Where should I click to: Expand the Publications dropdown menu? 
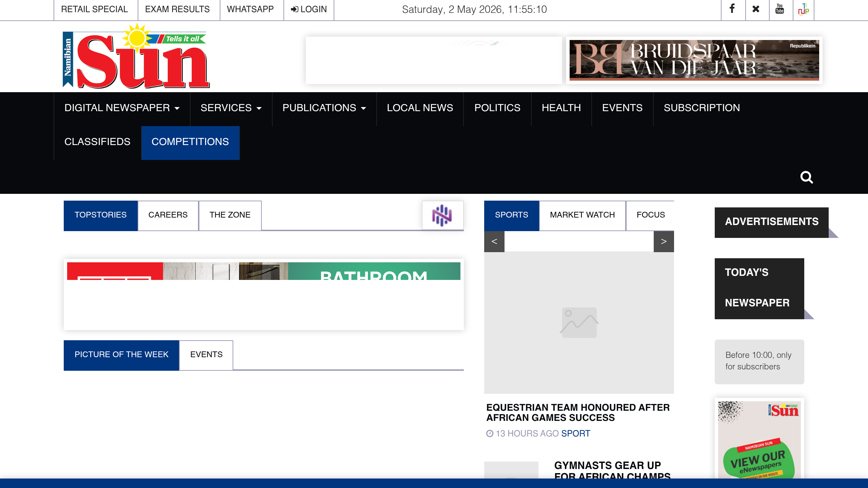(x=324, y=108)
